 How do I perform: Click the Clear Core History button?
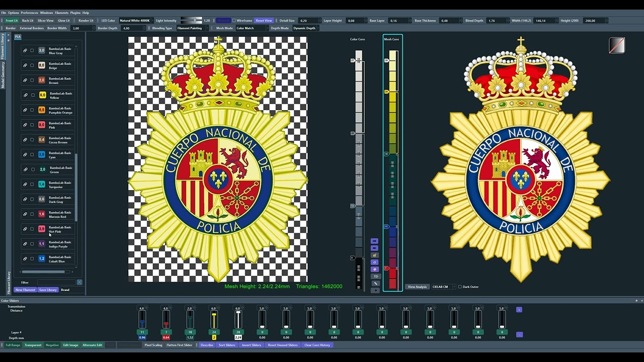[x=317, y=345]
